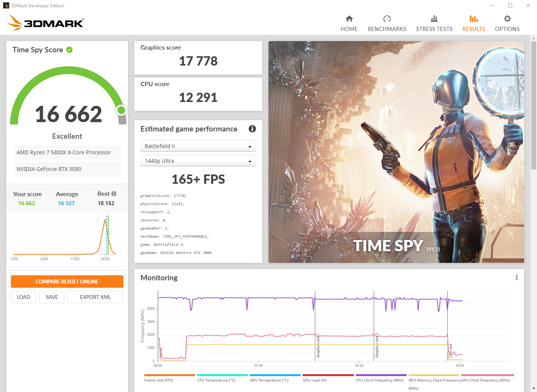Click the score distribution chart

click(x=67, y=237)
